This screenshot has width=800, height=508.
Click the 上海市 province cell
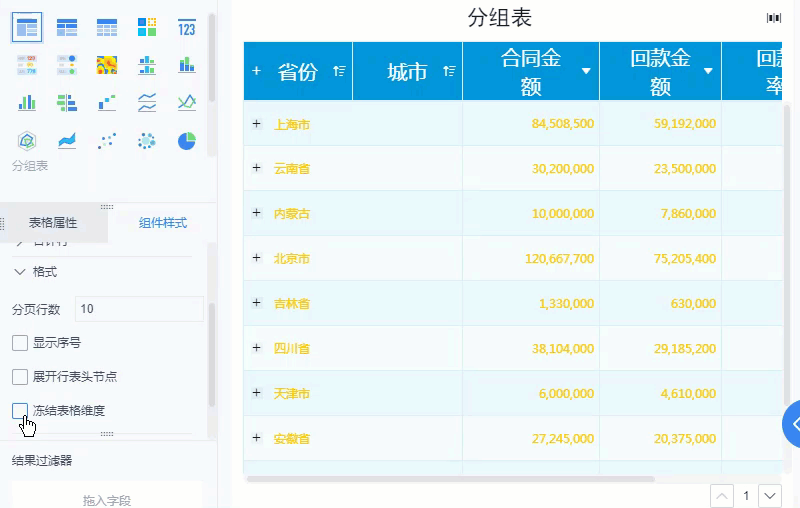pos(292,124)
